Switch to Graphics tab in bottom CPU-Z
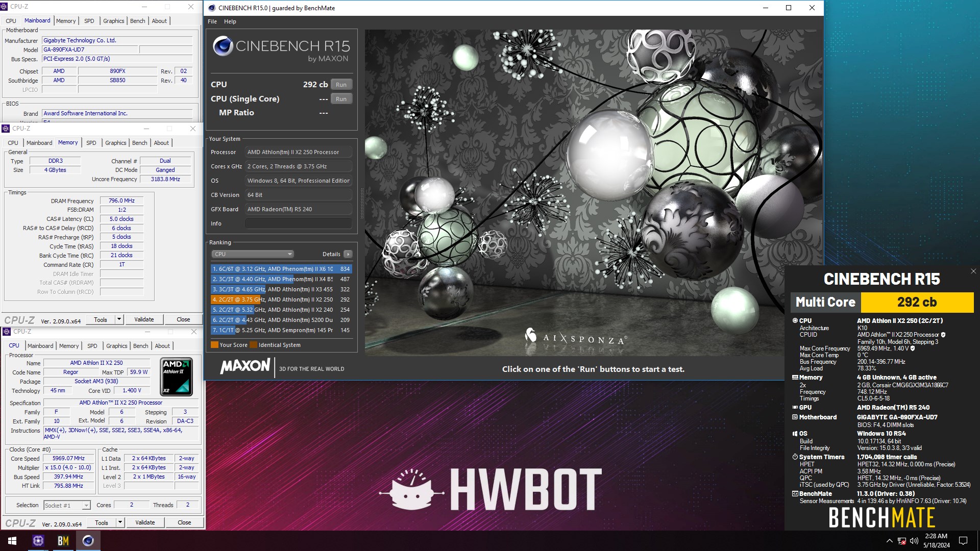 click(x=117, y=346)
